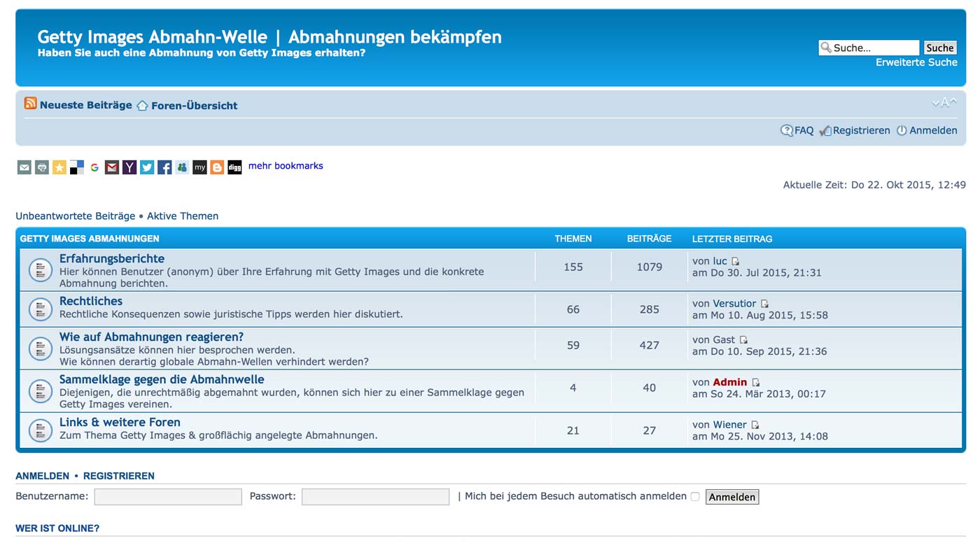Click the Anmelden submit button
980x541 pixels.
point(731,497)
